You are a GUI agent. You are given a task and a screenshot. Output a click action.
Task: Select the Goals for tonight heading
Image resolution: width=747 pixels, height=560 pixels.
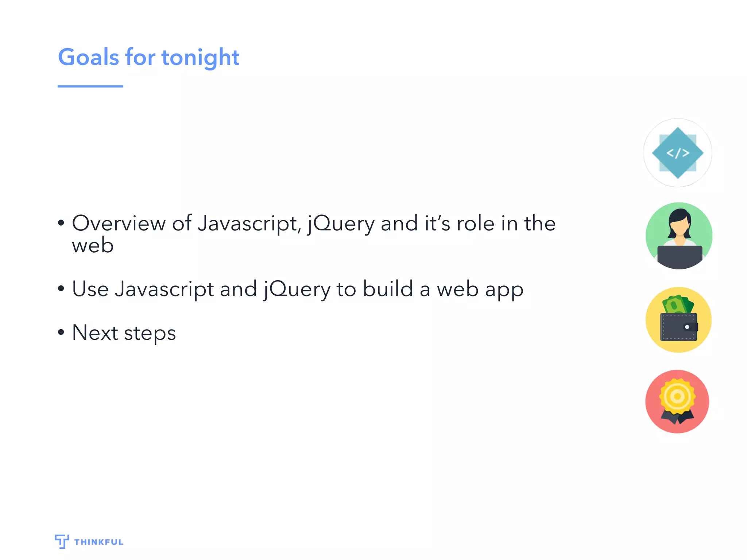click(149, 58)
